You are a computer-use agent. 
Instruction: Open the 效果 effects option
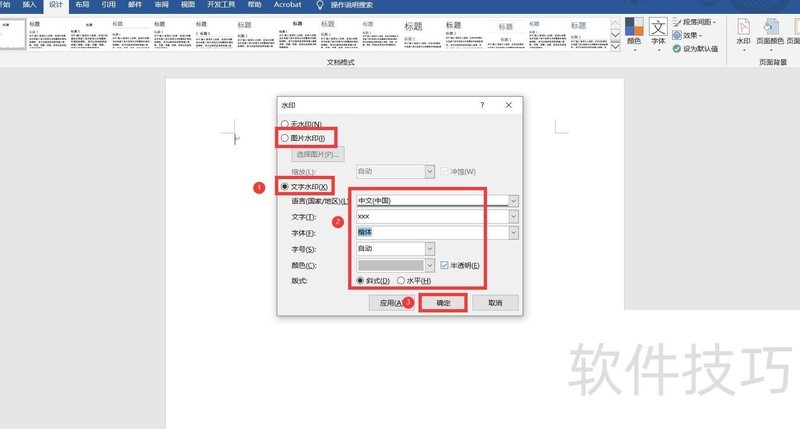click(687, 35)
